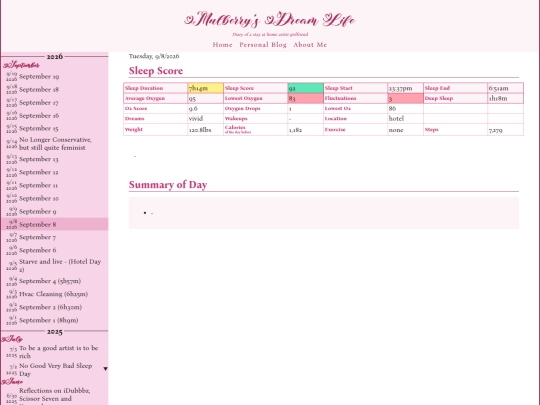Viewport: 540px width, 405px height.
Task: Click the 2026 year divider in sidebar
Action: (x=55, y=56)
